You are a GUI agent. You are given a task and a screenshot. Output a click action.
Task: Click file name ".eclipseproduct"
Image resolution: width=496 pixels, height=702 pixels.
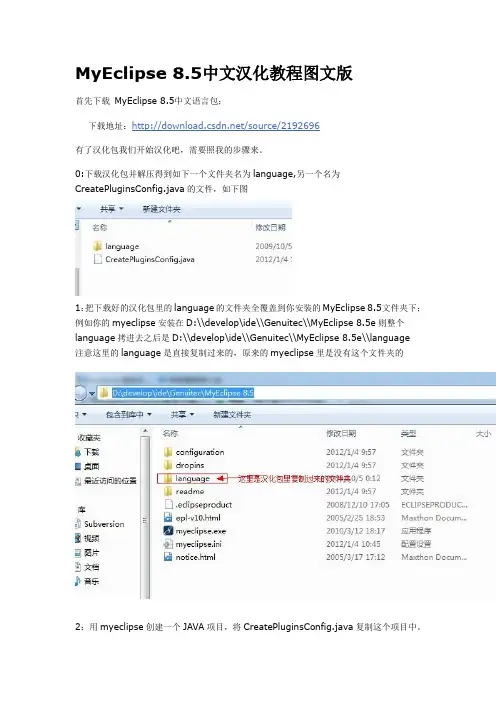204,505
